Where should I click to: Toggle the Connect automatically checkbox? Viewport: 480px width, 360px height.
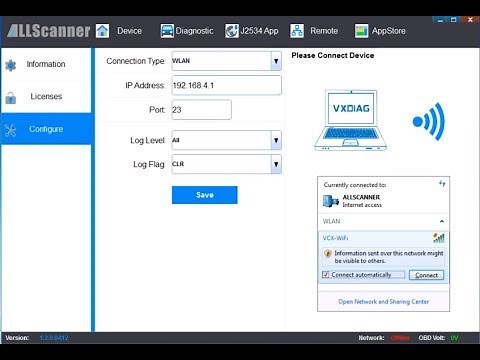tap(326, 275)
